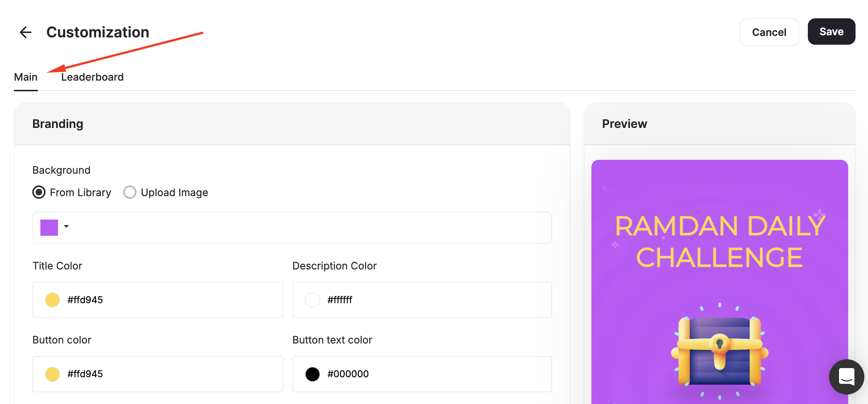Select the From Library radio button

pos(39,192)
